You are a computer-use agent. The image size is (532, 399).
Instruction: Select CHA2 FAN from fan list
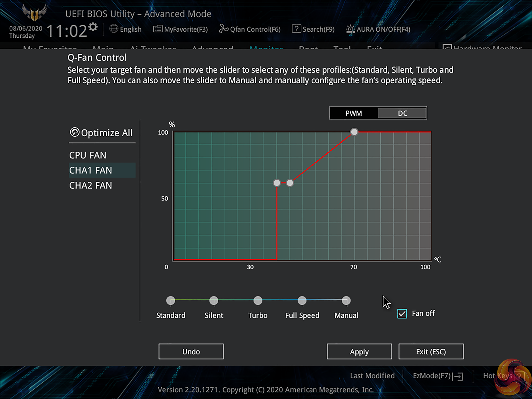tap(91, 185)
